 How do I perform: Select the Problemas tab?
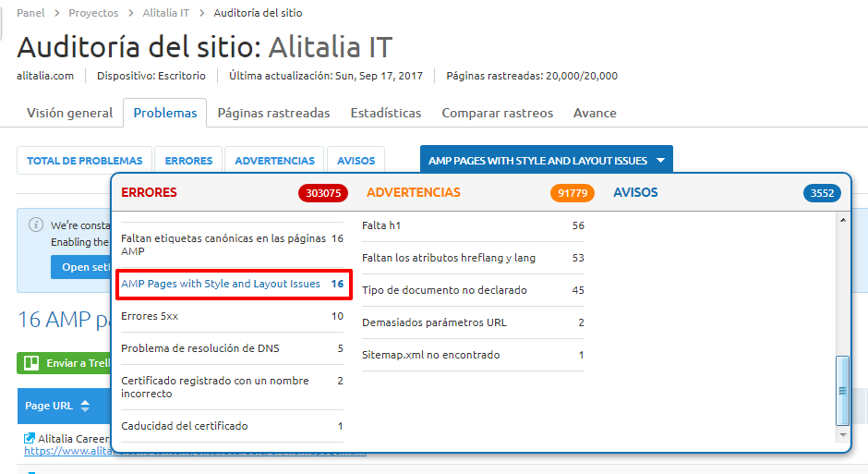point(165,113)
